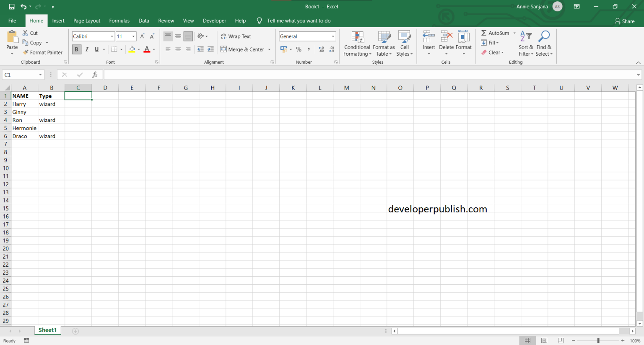Open the Developer tab
This screenshot has height=345, width=644.
click(x=214, y=21)
